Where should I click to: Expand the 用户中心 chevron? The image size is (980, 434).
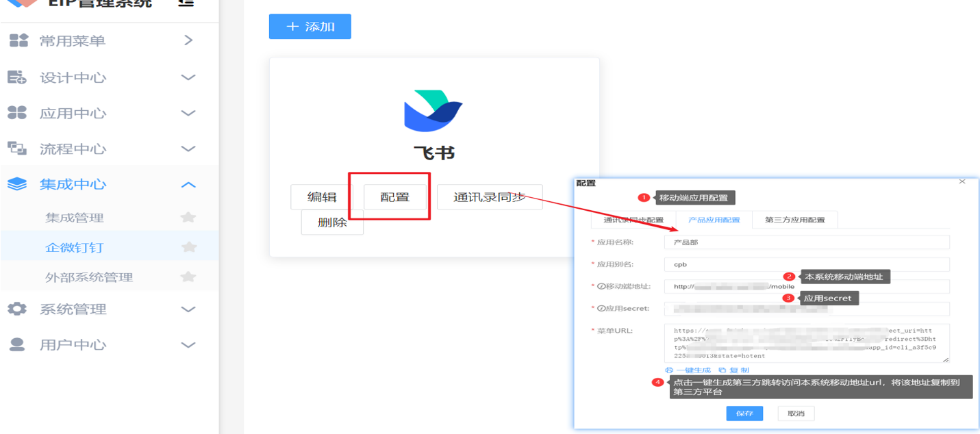pyautogui.click(x=188, y=344)
